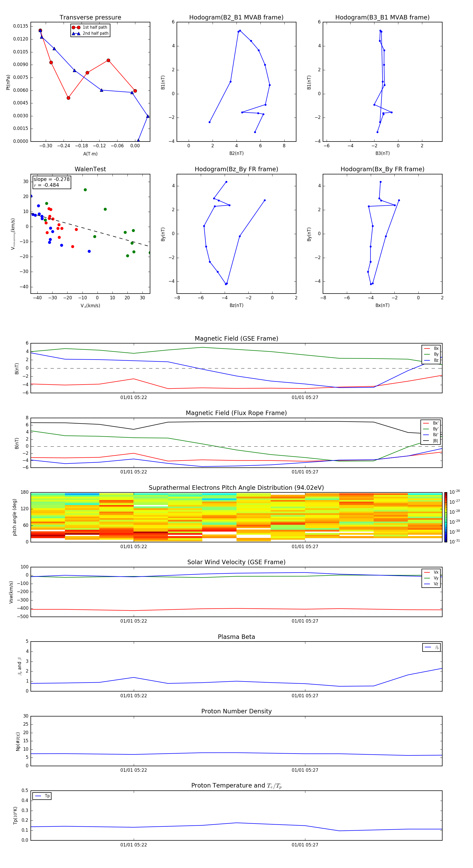Click the 'Tp(10^6K)' y-axis label

point(16,815)
